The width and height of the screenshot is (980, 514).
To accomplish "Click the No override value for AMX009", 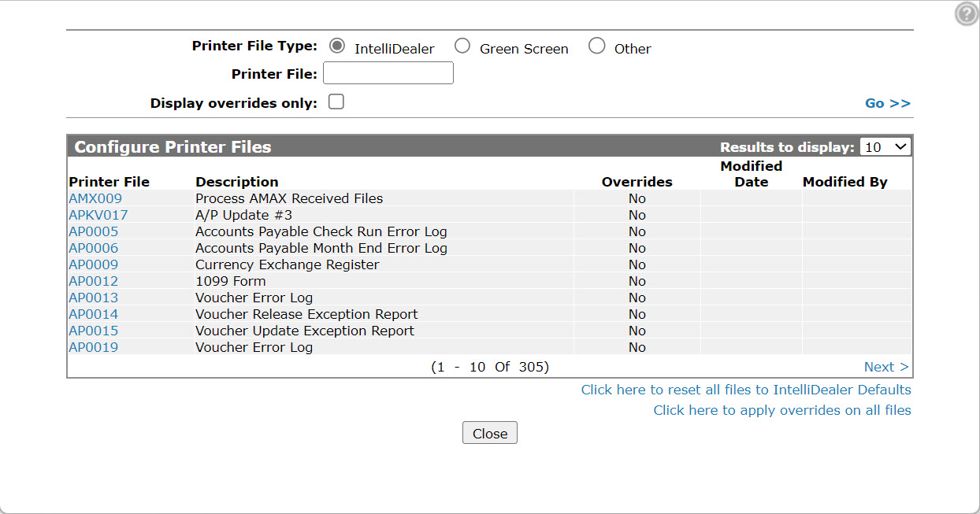I will pos(637,198).
